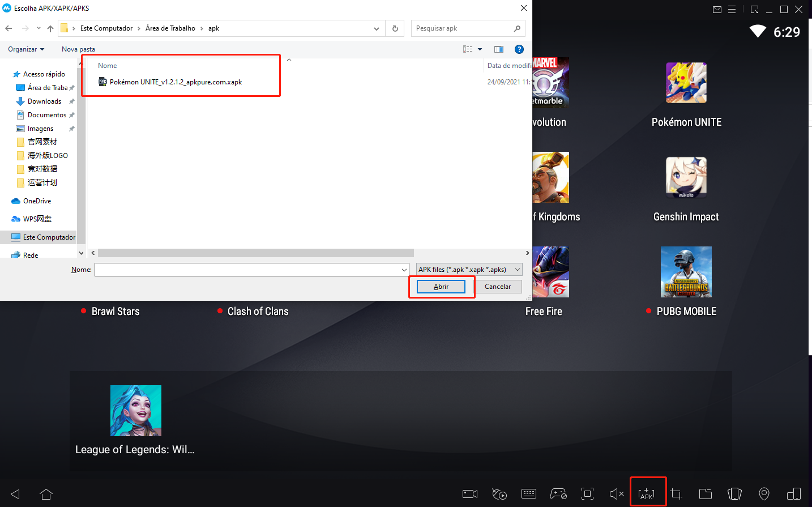Rotate the emulator screen
Viewport: 812px width, 507px height.
point(793,493)
